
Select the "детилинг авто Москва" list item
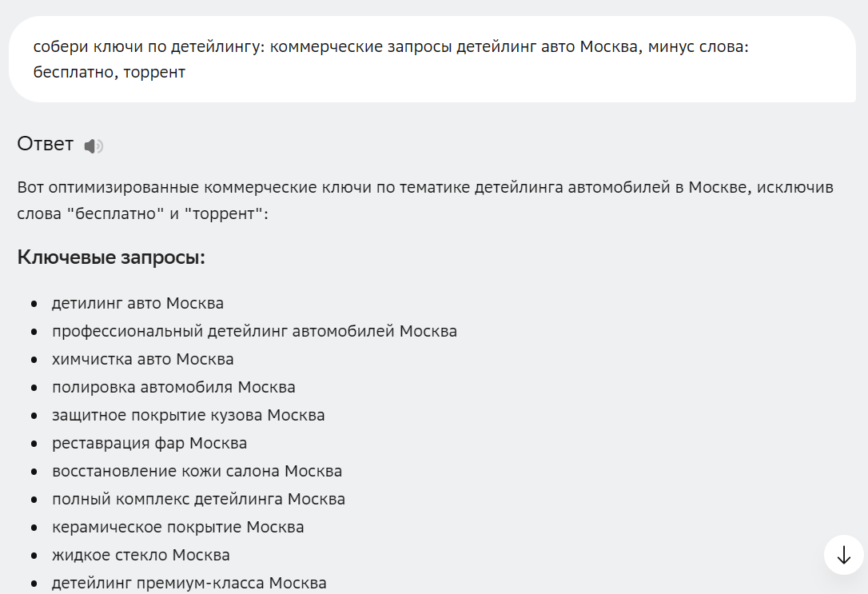click(x=137, y=304)
